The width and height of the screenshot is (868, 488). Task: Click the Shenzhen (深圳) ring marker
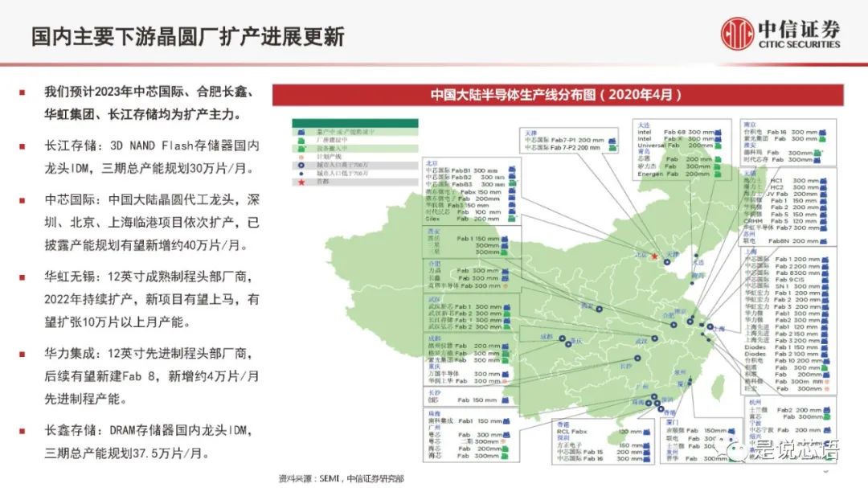click(657, 404)
